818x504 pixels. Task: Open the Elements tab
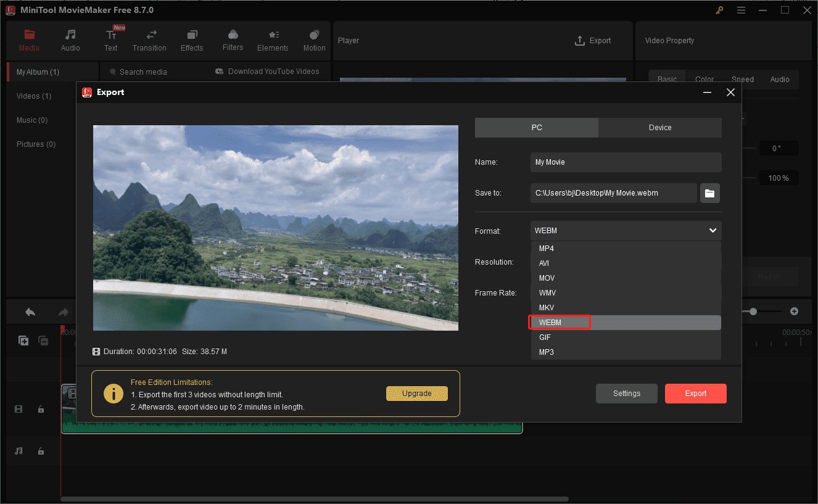coord(273,40)
